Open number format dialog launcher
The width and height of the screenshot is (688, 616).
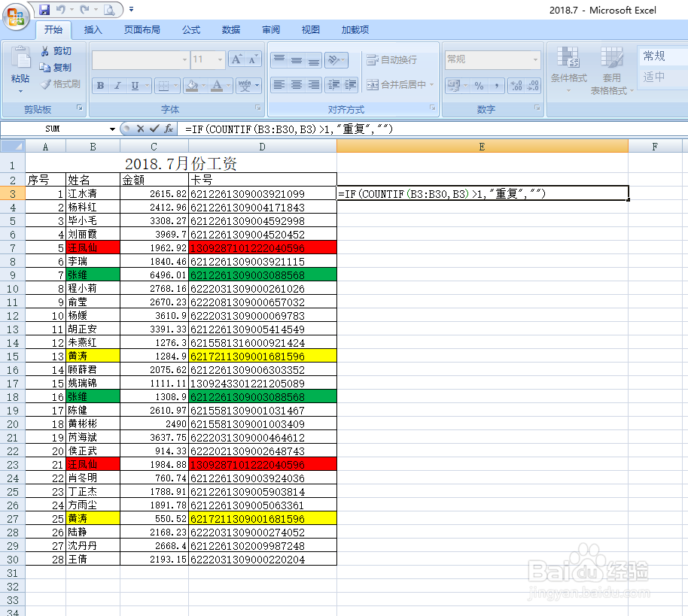click(537, 108)
